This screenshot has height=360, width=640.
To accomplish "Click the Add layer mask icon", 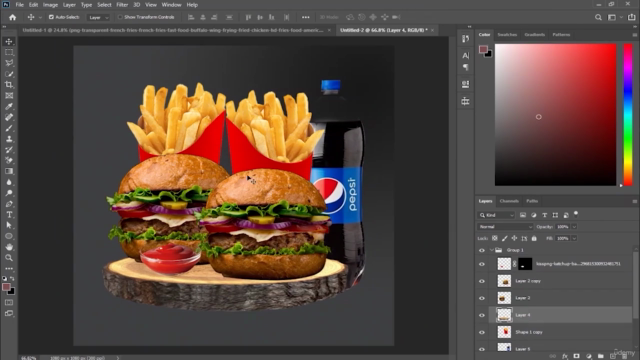I will (576, 356).
